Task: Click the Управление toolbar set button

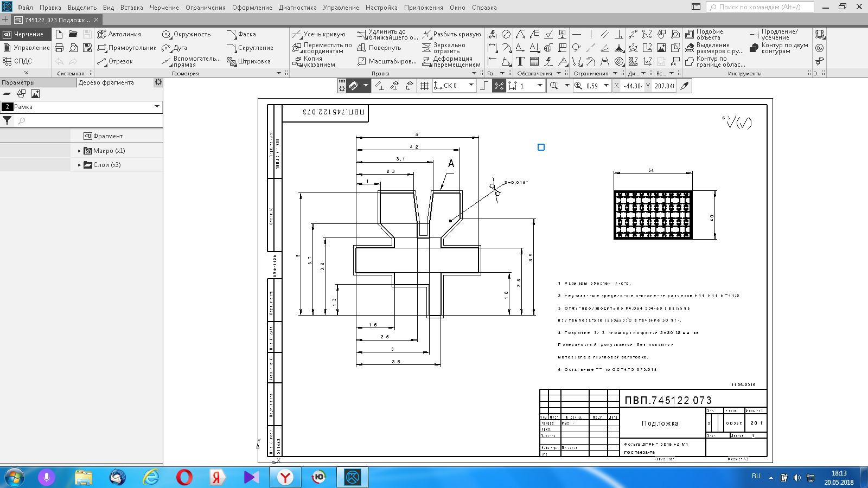Action: click(26, 48)
